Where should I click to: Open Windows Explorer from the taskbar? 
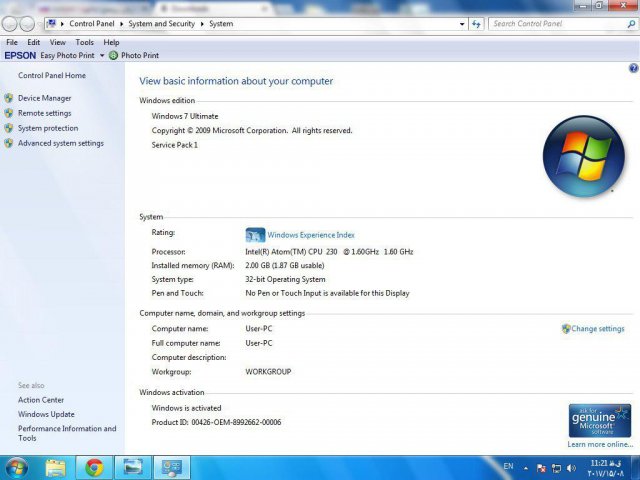point(56,467)
